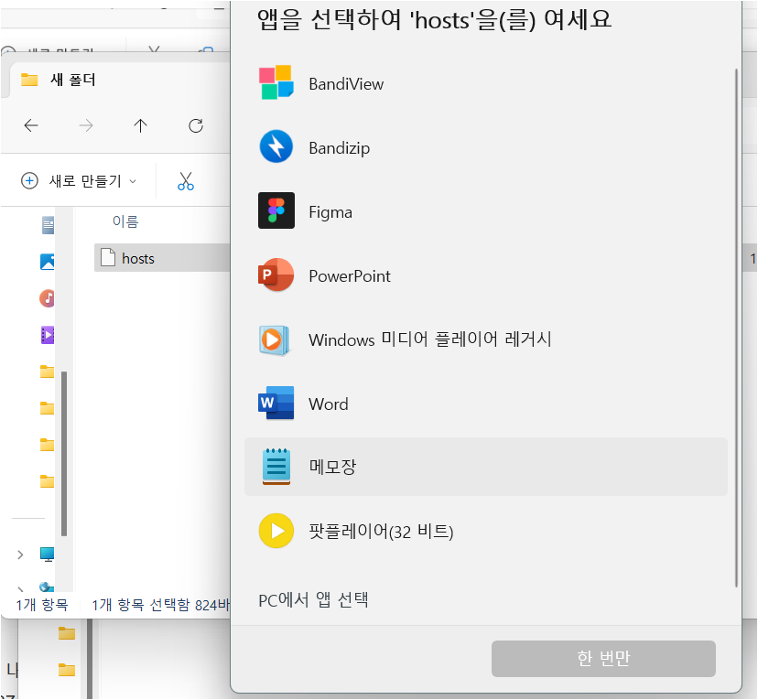Open hosts with 메모장

[486, 467]
